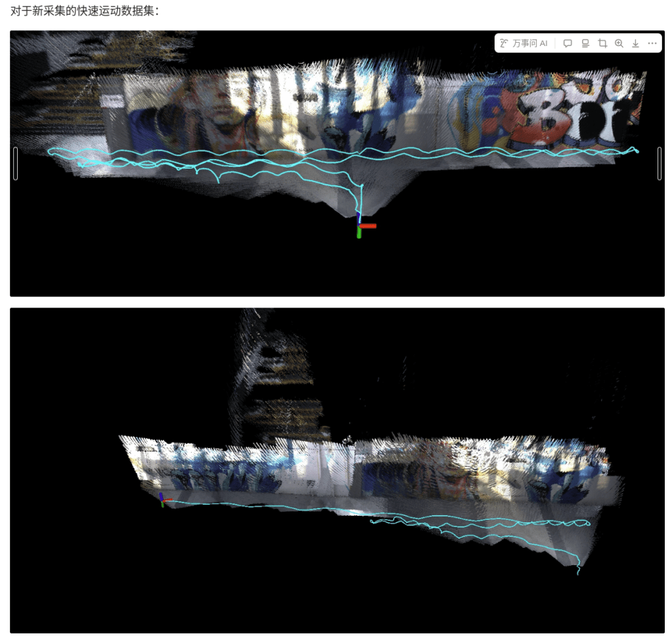Open the zoomed image preview
The image size is (672, 640).
coord(619,43)
